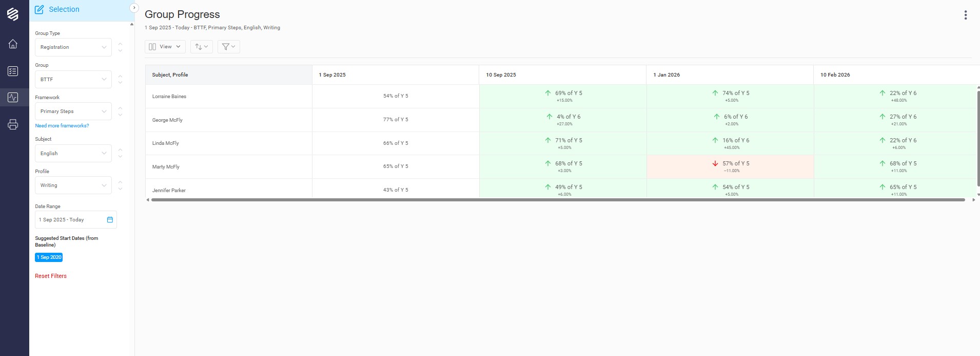The image size is (980, 356).
Task: Step the Group Type selection up or down
Action: coord(120,47)
